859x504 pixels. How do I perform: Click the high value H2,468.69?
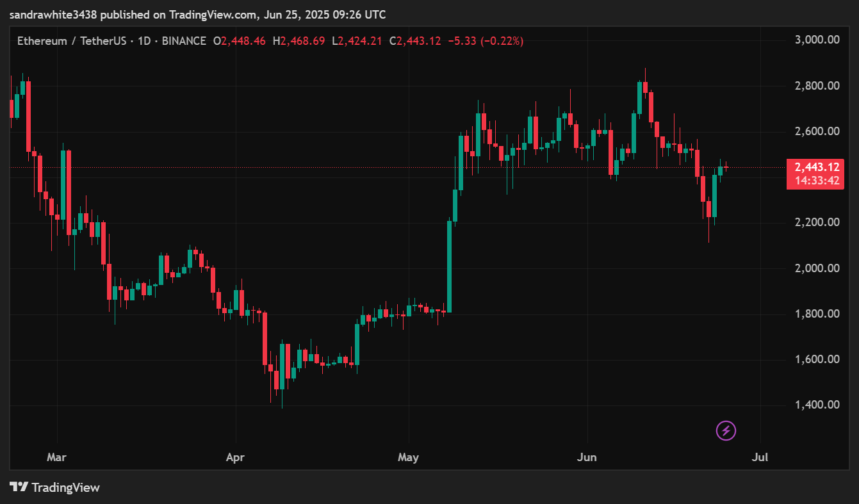click(299, 41)
